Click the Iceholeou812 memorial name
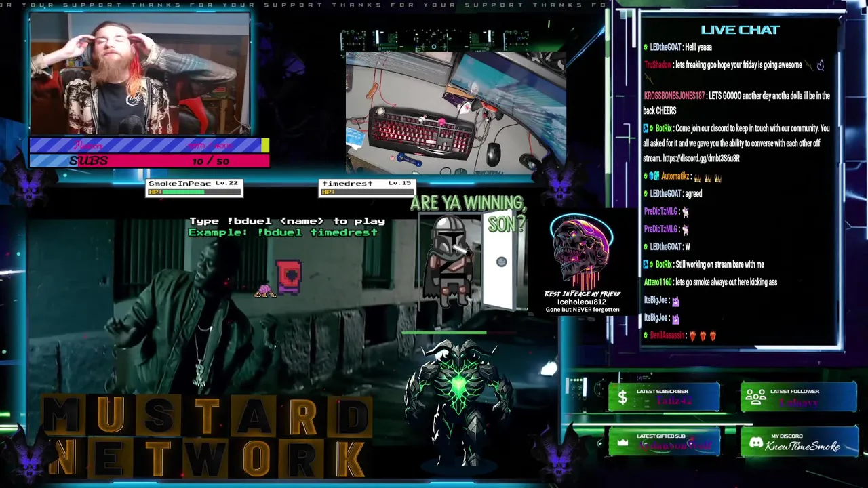This screenshot has width=868, height=488. coord(582,302)
